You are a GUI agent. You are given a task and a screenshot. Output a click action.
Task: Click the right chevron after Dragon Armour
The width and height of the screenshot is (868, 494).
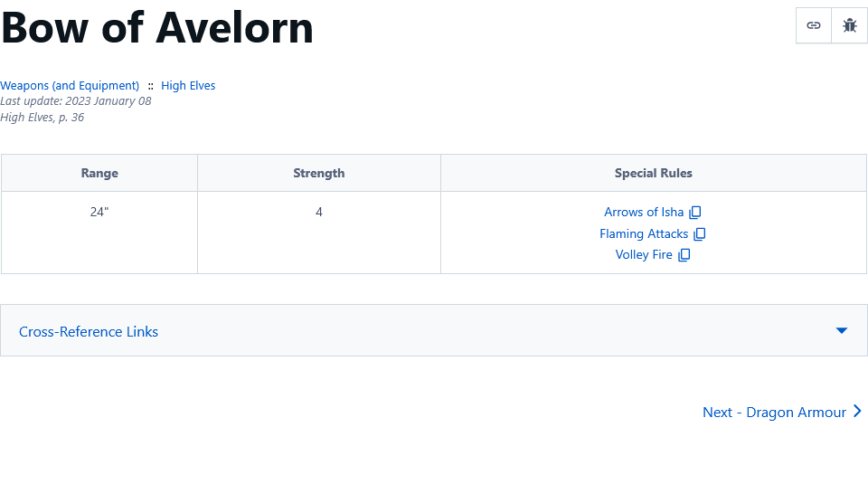click(857, 412)
